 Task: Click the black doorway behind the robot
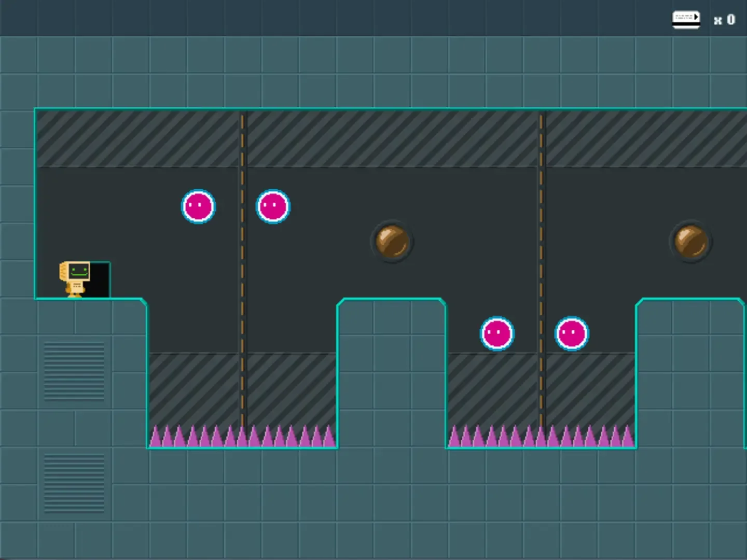click(x=100, y=280)
